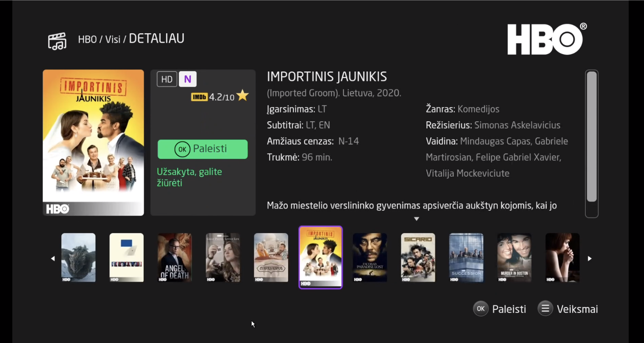This screenshot has height=343, width=644.
Task: Click the 'Amžiaus cenzas: N-14' line
Action: (313, 141)
